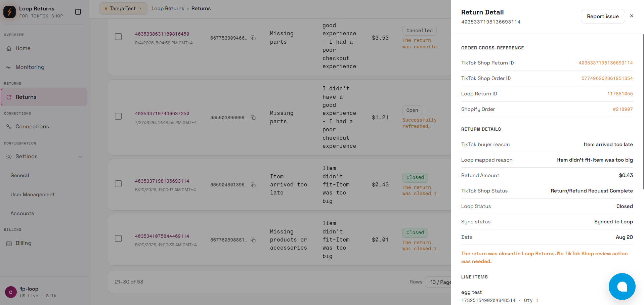
Task: Click the Closed badge on $0.43 row
Action: coord(415,177)
